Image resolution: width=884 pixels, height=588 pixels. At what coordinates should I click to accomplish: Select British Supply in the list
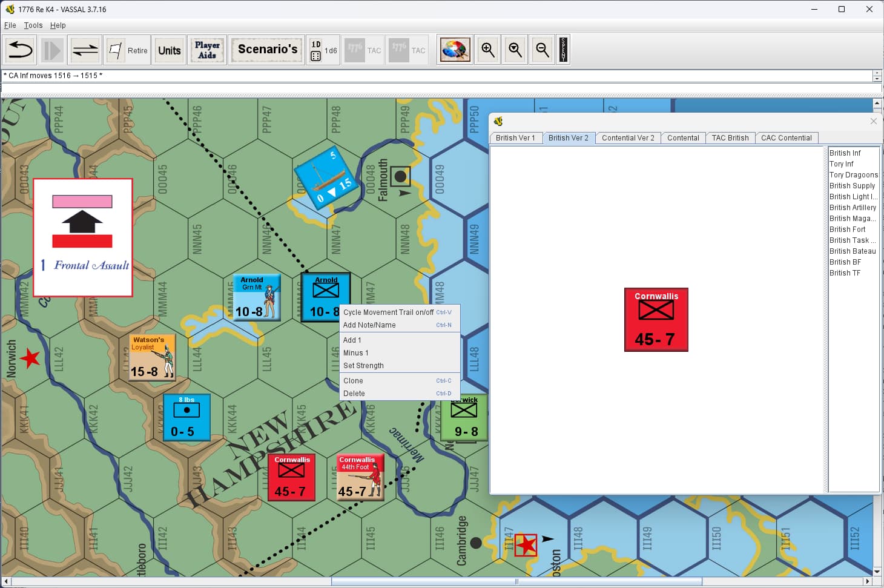point(853,186)
